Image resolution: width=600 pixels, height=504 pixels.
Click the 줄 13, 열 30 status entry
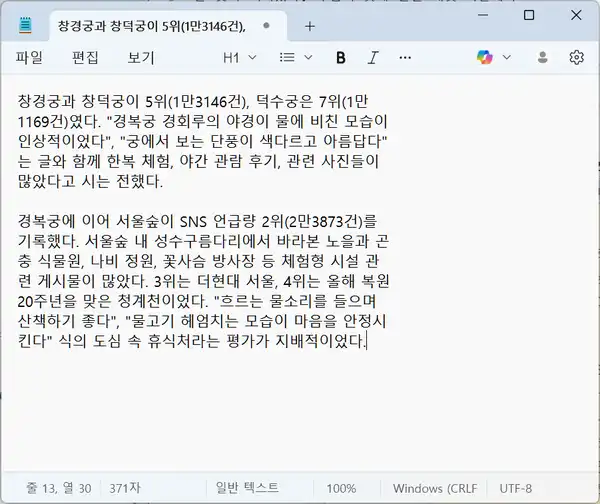(59, 488)
